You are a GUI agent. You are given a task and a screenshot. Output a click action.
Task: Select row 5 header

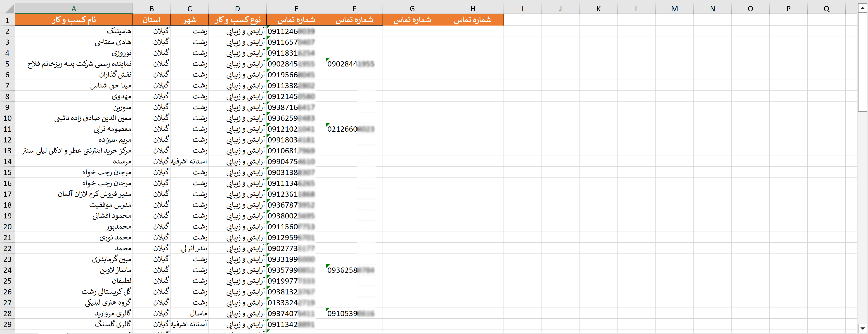7,64
